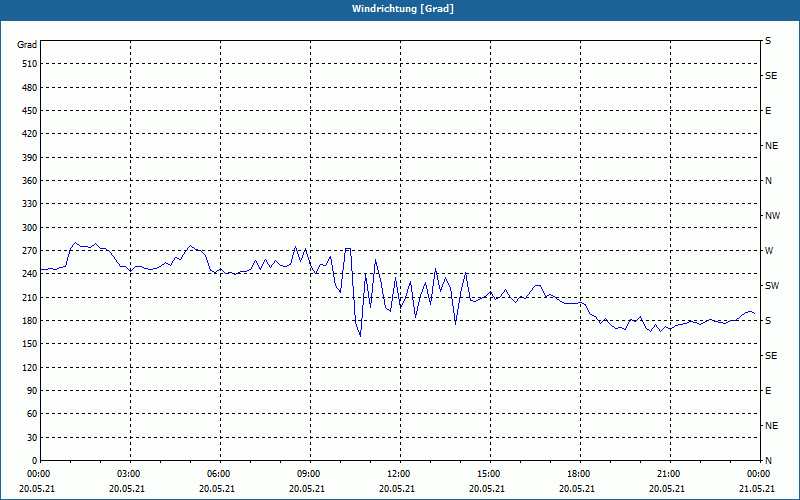The height and width of the screenshot is (500, 800).
Task: Select the 120 y-axis value
Action: coord(29,367)
